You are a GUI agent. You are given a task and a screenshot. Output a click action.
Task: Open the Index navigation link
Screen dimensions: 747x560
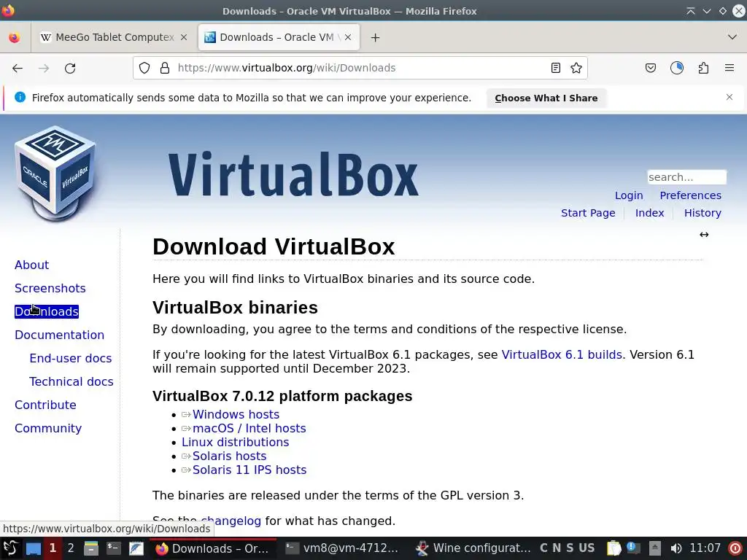pos(649,213)
